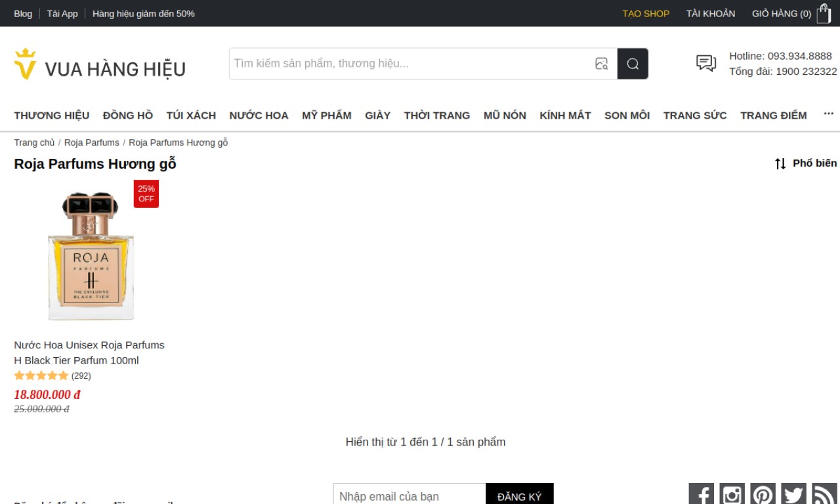Click Tổng đài: 1900 232322 text
840x504 pixels.
(x=783, y=71)
